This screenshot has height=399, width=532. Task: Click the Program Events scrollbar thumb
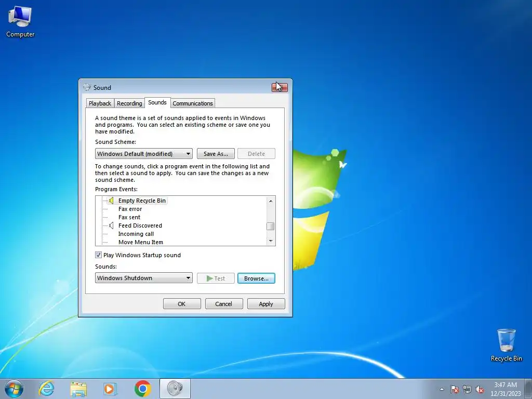[270, 226]
